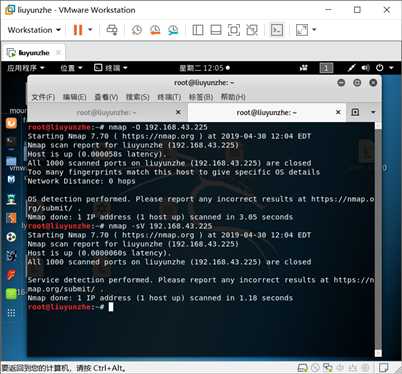Viewport: 402px width, 374px height.
Task: Switch to the first root@liuyunzhe terminal tab
Action: 107,113
